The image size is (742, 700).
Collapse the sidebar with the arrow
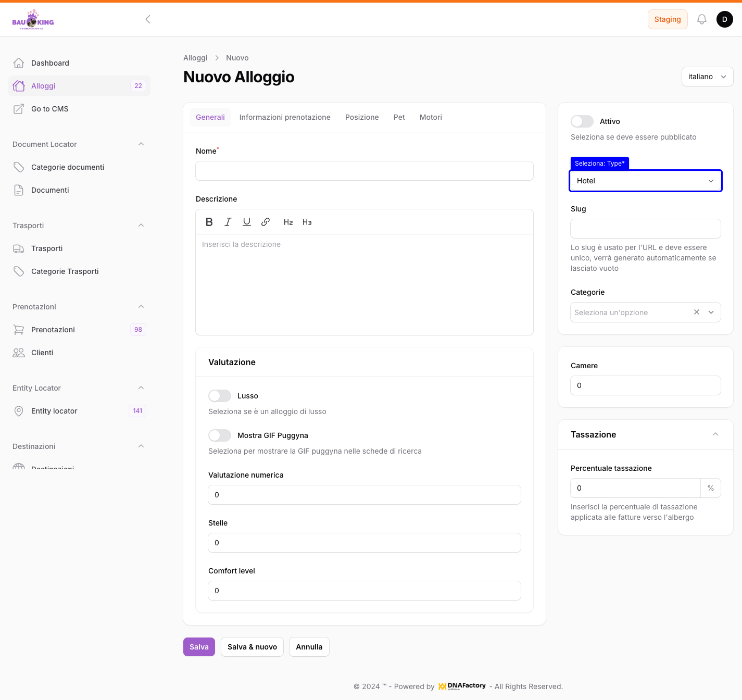148,19
